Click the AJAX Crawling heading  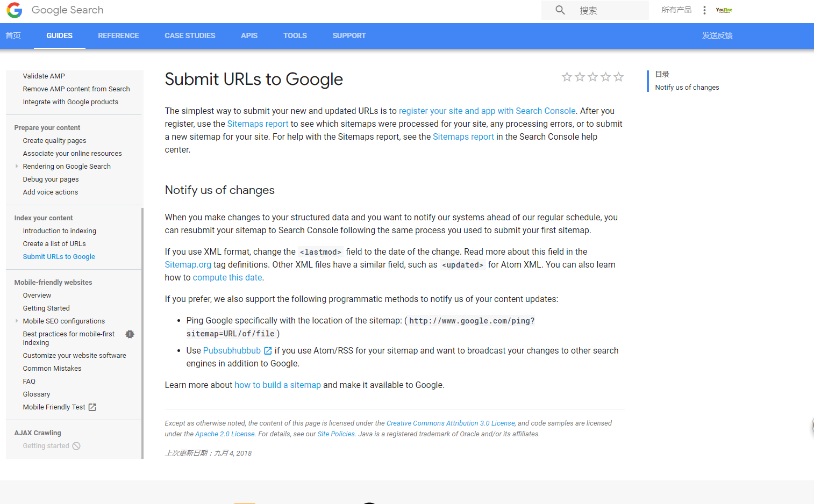coord(38,433)
